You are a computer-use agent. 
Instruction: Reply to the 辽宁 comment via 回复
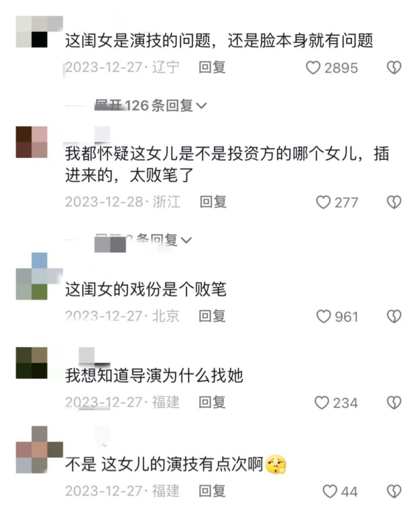click(x=212, y=67)
